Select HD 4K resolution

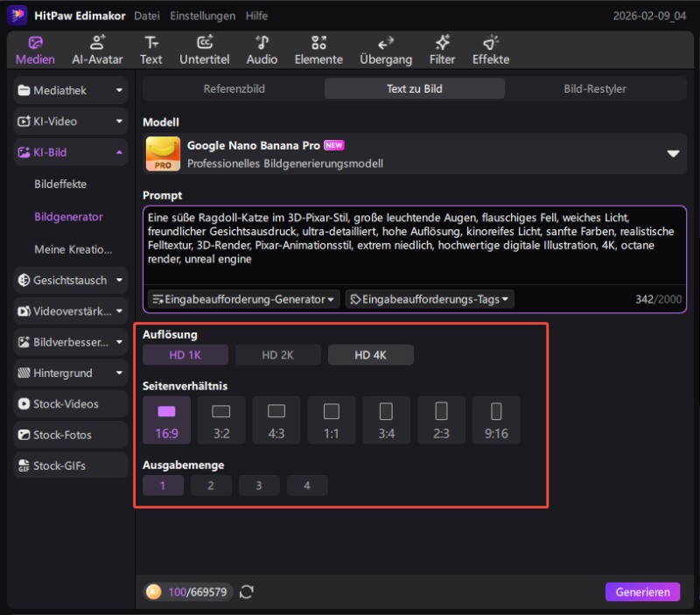[371, 355]
